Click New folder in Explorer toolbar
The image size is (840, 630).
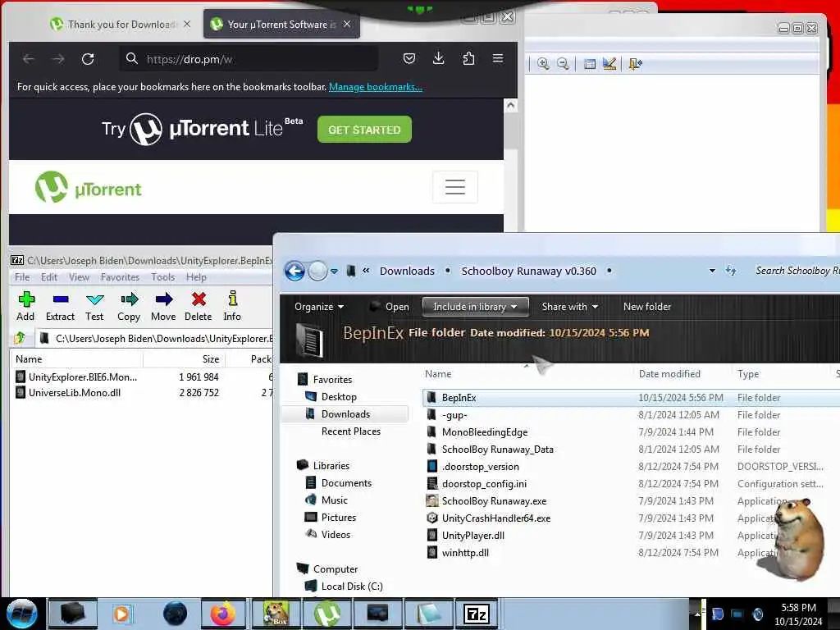coord(646,307)
